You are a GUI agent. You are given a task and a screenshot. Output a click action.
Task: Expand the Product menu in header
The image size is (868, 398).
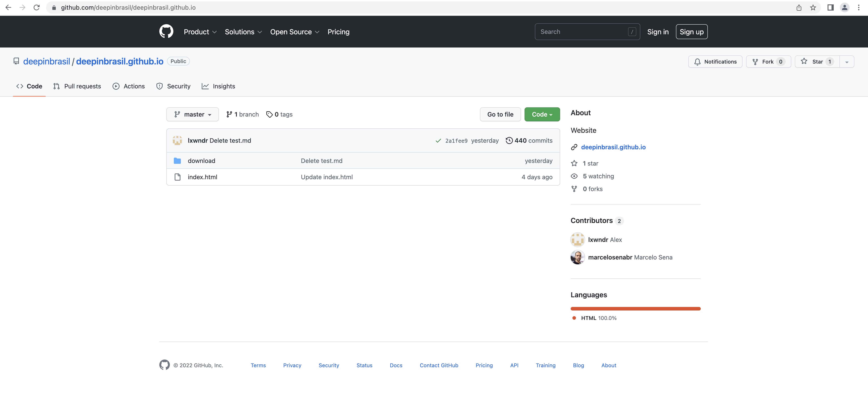click(x=200, y=32)
